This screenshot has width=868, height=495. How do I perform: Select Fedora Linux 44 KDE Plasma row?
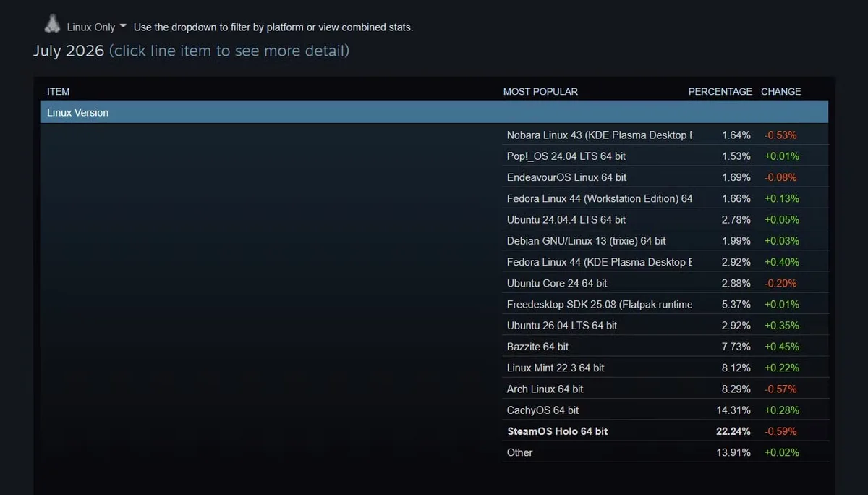[x=665, y=262]
